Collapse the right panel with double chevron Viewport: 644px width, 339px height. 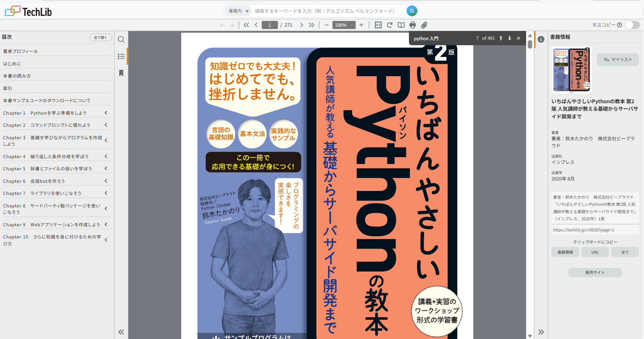(541, 332)
